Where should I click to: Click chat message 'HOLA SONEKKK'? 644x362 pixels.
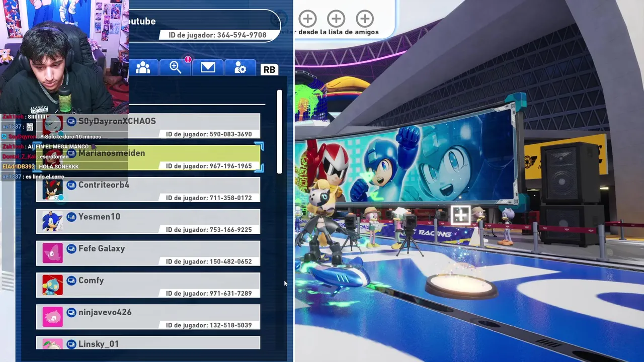(x=59, y=166)
